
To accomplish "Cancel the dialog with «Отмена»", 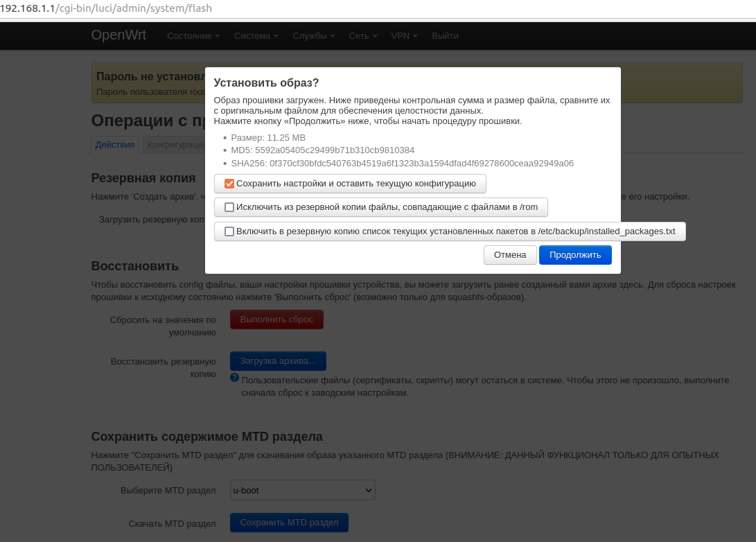I will click(x=510, y=254).
